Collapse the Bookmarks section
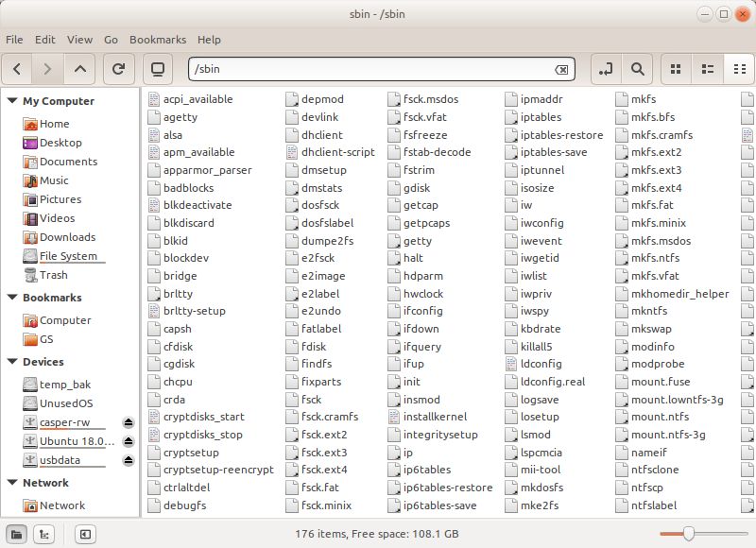 [9, 298]
